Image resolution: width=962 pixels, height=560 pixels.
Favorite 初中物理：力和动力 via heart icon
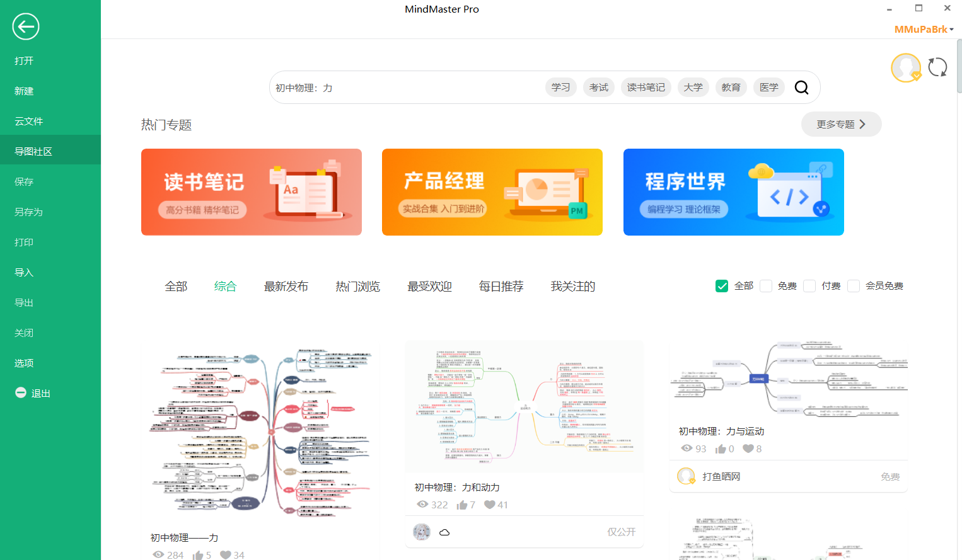point(489,505)
